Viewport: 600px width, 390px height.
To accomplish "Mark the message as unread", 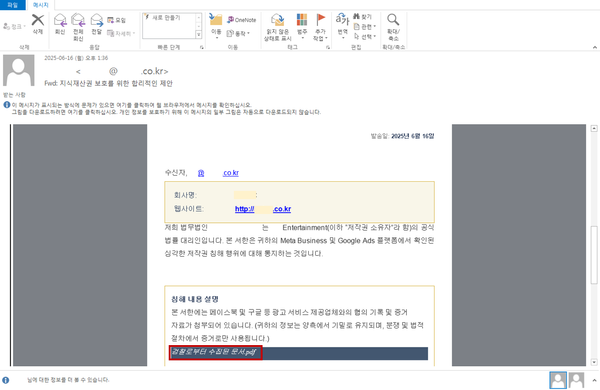I will [277, 27].
